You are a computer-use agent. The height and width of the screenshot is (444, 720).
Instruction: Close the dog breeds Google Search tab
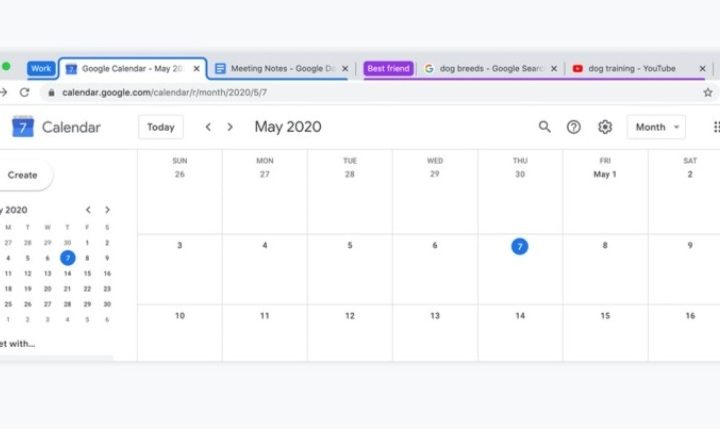(x=554, y=69)
